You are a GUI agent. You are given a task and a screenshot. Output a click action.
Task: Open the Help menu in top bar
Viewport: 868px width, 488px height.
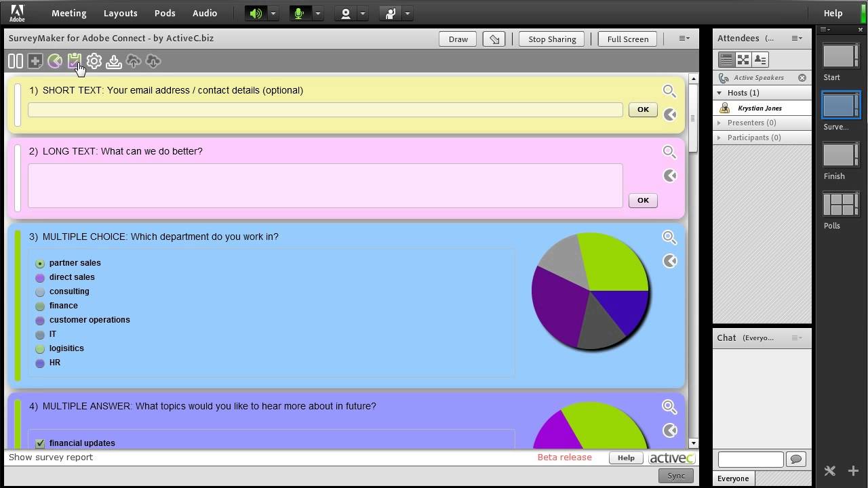click(833, 13)
